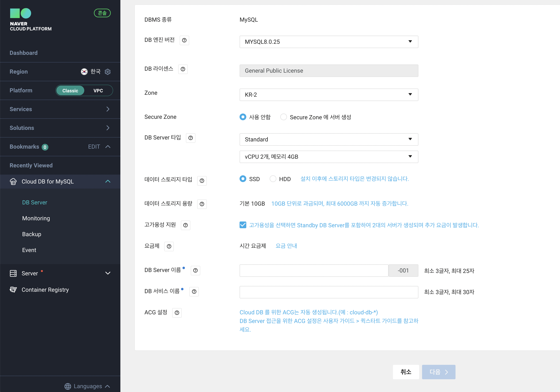Click the Region label in sidebar
Screen dimensions: 560x392
(19, 72)
